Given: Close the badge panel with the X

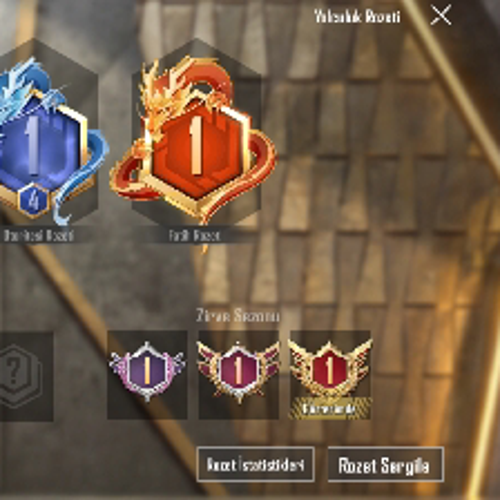Looking at the screenshot, I should (x=441, y=16).
